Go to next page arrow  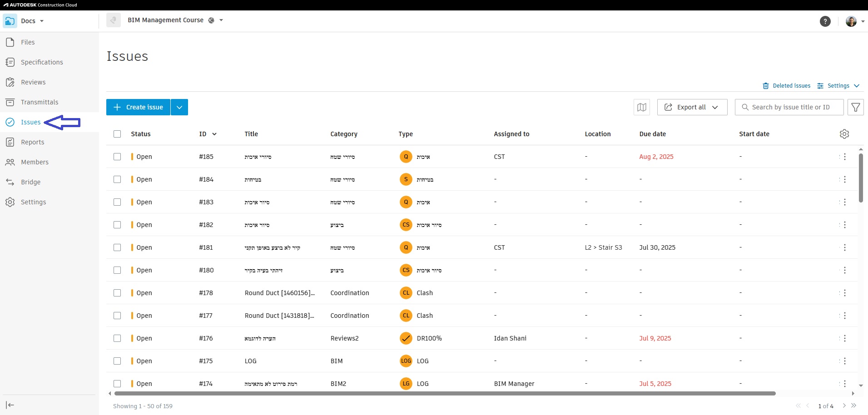coord(844,405)
